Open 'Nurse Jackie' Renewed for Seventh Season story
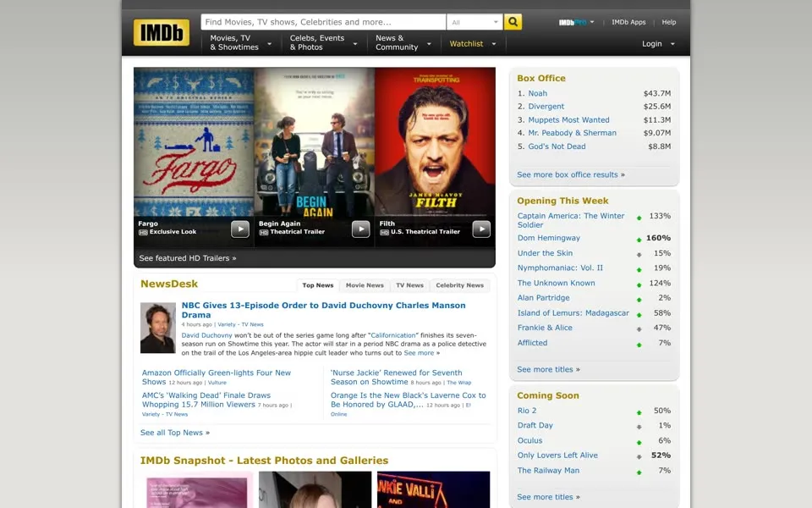The image size is (812, 508). (396, 378)
